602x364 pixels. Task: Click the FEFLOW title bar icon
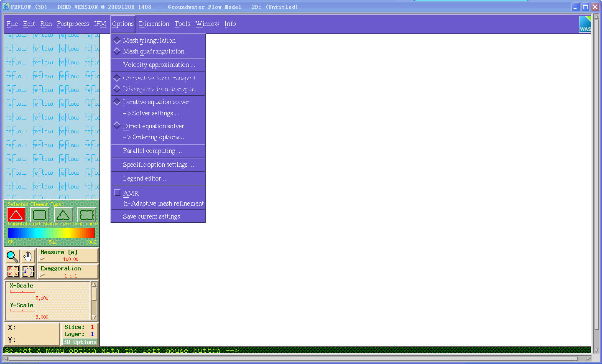[x=6, y=7]
